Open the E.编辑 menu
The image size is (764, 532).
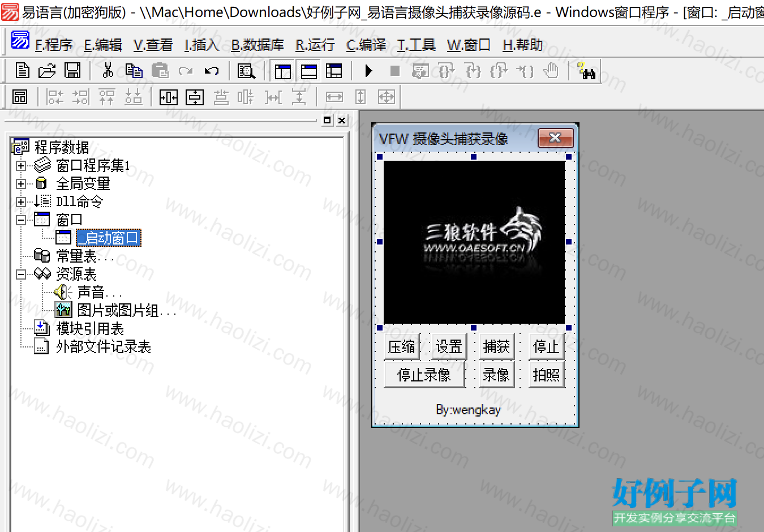click(x=103, y=45)
